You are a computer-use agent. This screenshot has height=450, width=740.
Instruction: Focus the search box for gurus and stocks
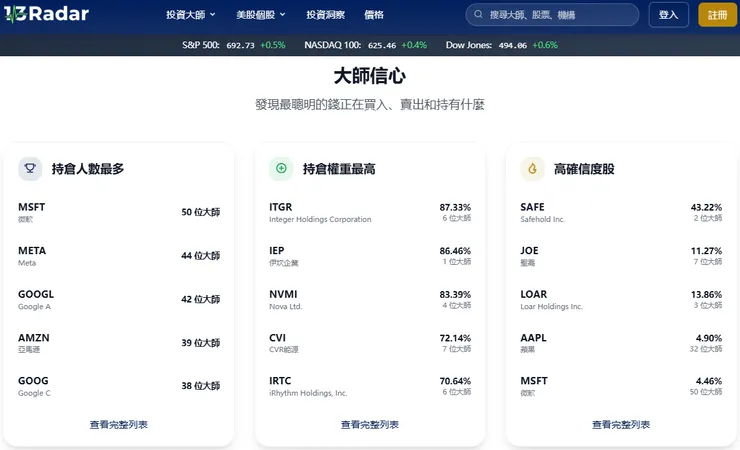point(552,15)
